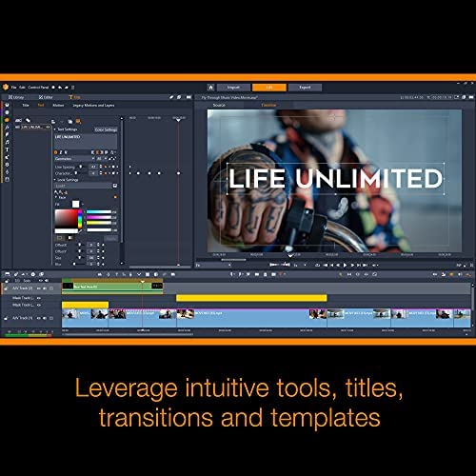Click the Color Settings button

[106, 129]
